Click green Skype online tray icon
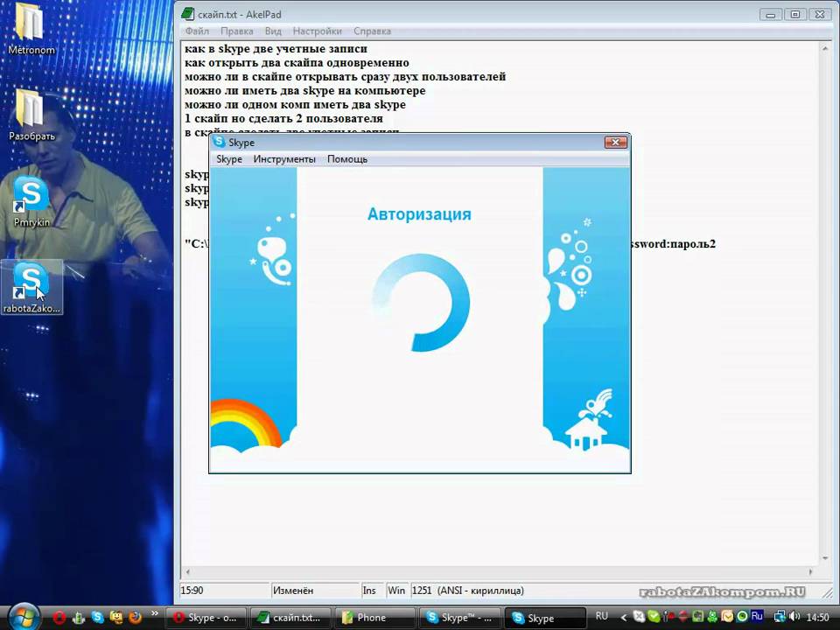This screenshot has width=840, height=630. point(654,617)
